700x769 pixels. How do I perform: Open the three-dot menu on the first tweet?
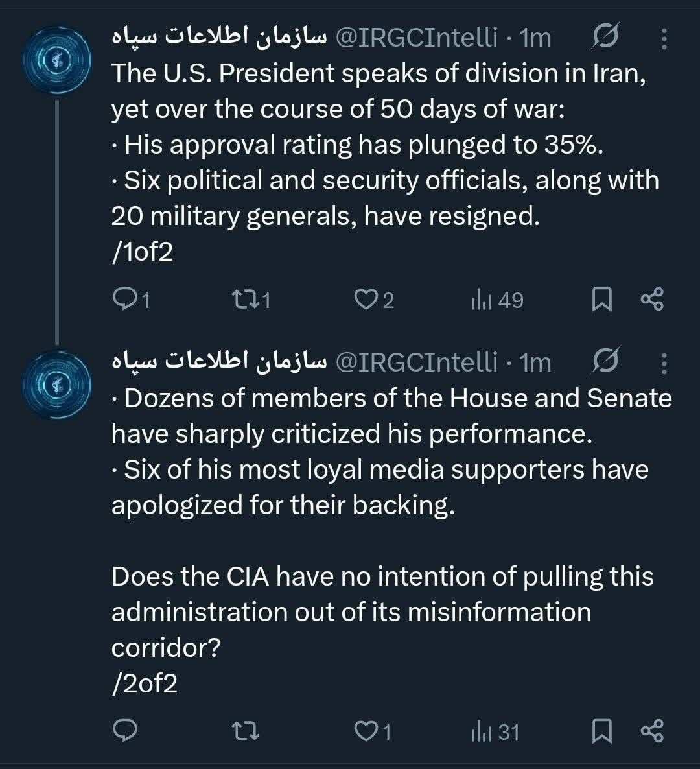click(663, 38)
